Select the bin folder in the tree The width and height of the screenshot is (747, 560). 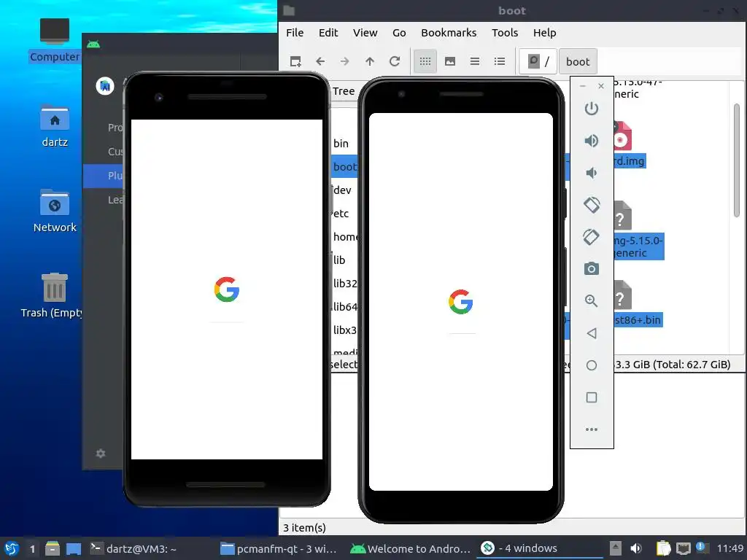pyautogui.click(x=341, y=144)
